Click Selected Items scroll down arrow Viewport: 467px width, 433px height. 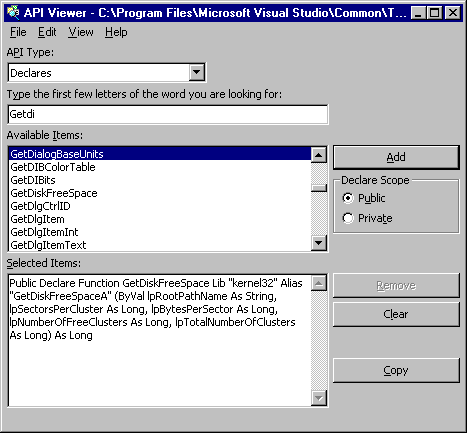(x=319, y=398)
